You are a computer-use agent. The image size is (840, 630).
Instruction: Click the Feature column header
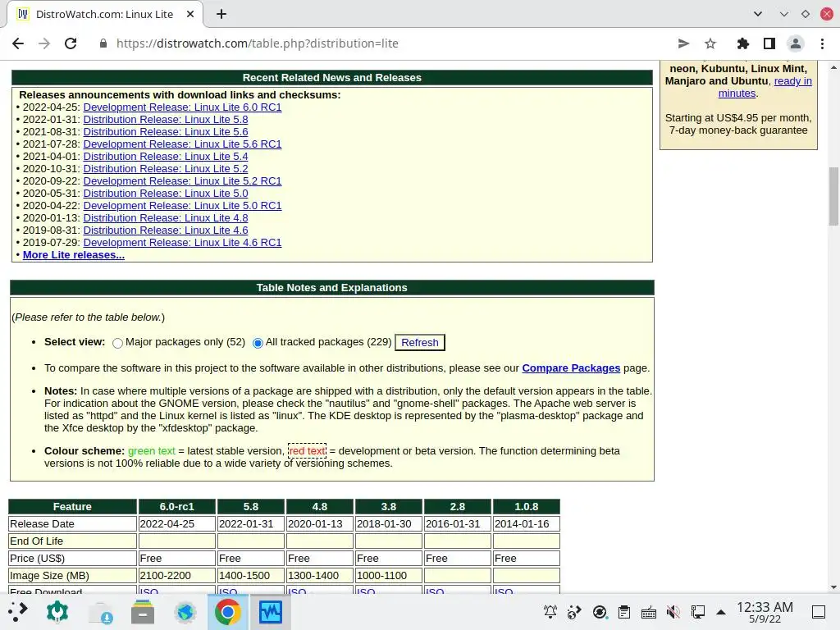click(72, 507)
